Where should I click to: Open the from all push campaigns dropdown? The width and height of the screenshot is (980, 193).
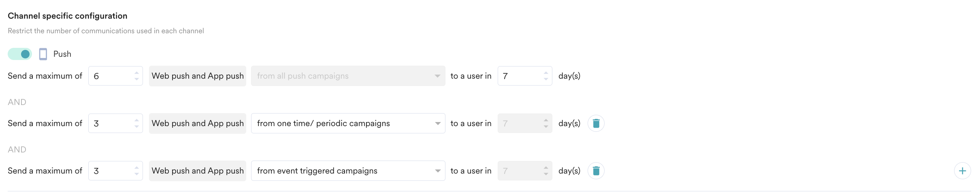pos(348,76)
